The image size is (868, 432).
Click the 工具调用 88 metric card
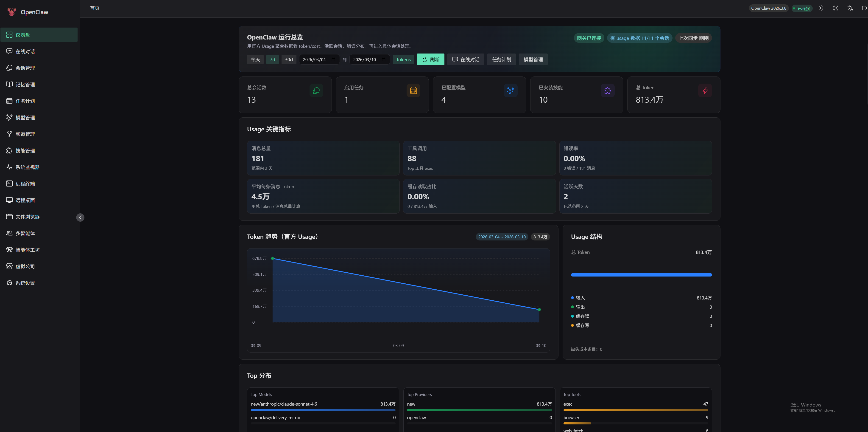479,158
